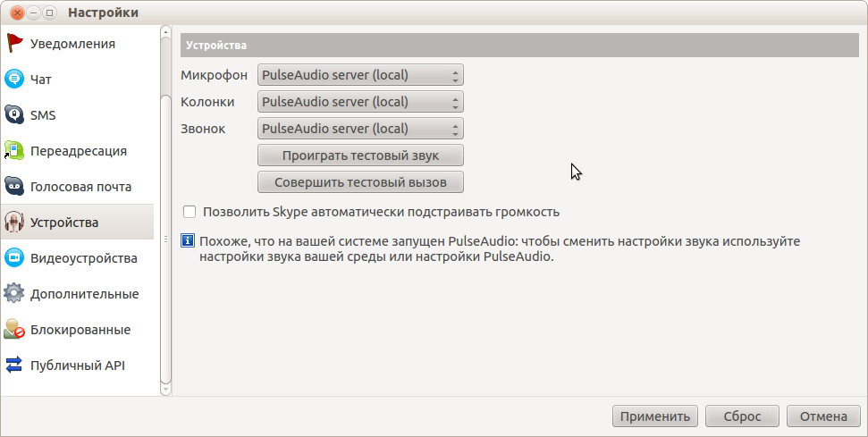868x437 pixels.
Task: Click the headset Devices icon
Action: pyautogui.click(x=14, y=223)
